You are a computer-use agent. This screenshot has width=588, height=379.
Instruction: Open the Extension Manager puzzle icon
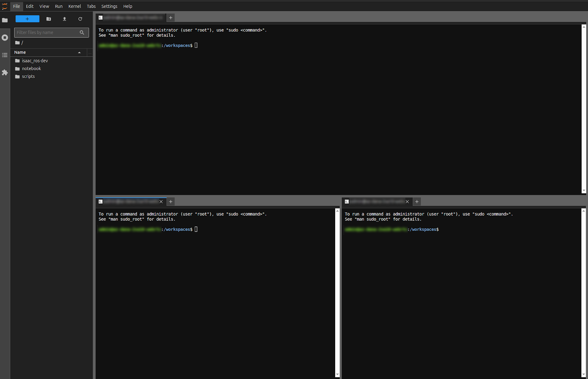(5, 72)
